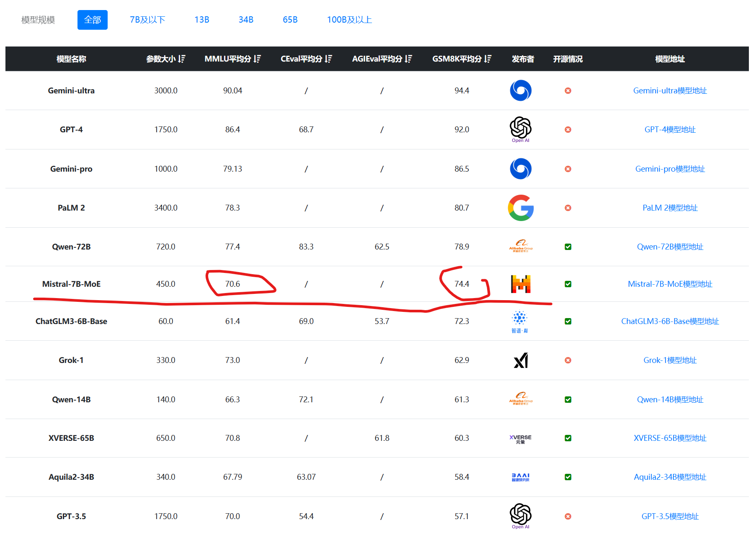Open Qwen-14B模型地址 link
The image size is (756, 535).
coord(670,399)
